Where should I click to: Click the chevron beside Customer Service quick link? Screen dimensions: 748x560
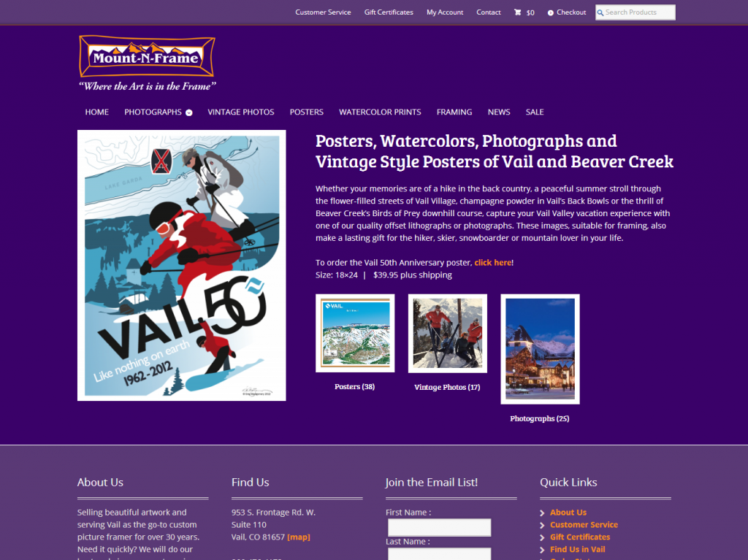[542, 526]
